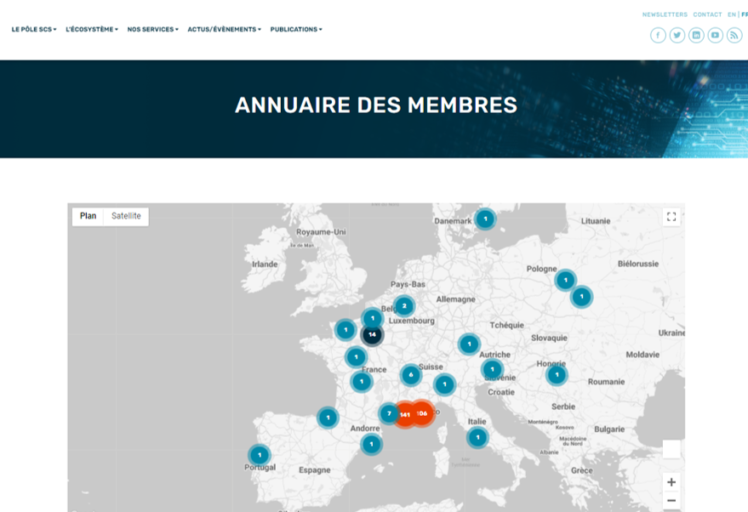The width and height of the screenshot is (748, 512).
Task: Click the 7 cluster marker beside 141
Action: pyautogui.click(x=389, y=413)
